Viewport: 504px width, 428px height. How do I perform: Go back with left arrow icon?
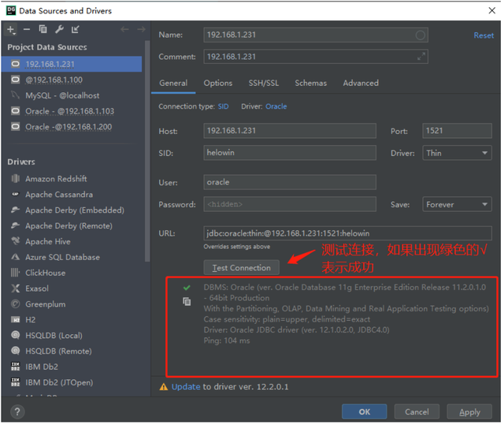coord(124,30)
